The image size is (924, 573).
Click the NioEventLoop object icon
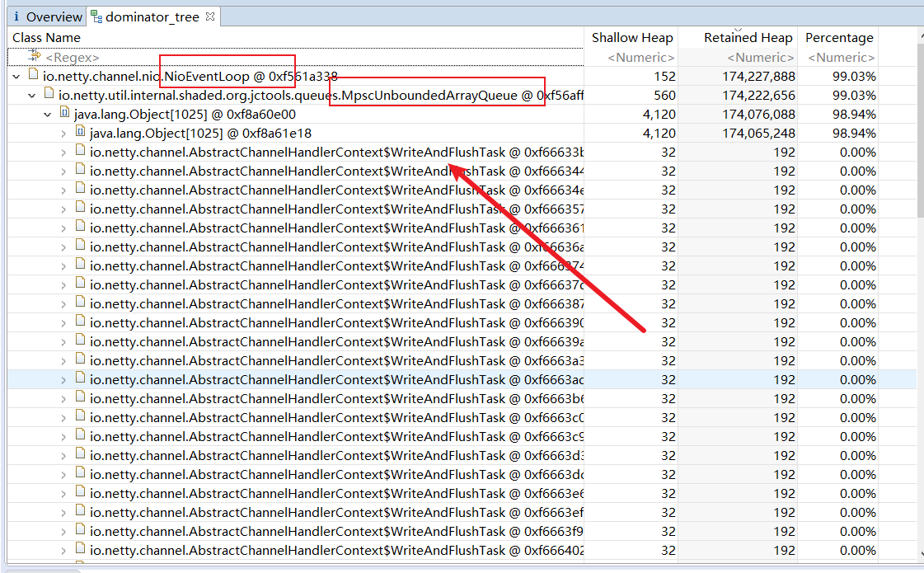tap(34, 76)
